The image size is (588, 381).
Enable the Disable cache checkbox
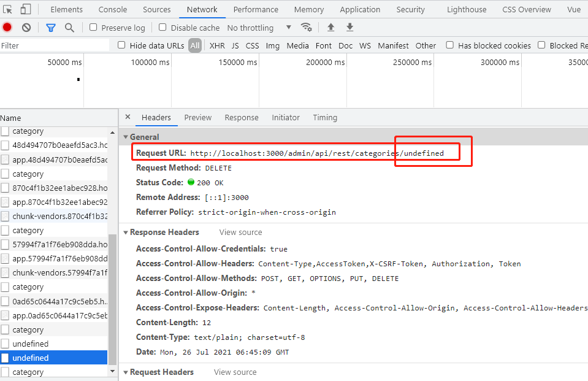pos(162,27)
